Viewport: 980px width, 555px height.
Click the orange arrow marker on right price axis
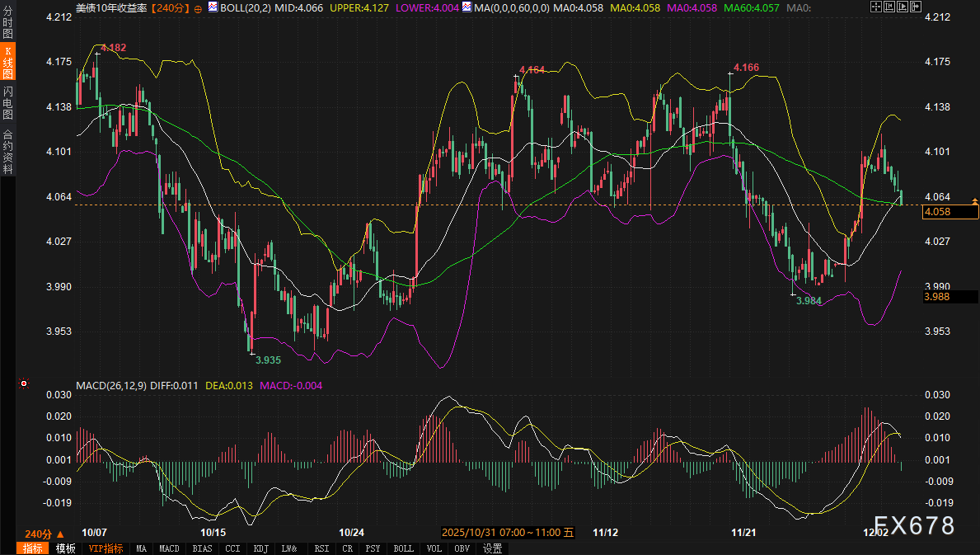click(x=975, y=201)
